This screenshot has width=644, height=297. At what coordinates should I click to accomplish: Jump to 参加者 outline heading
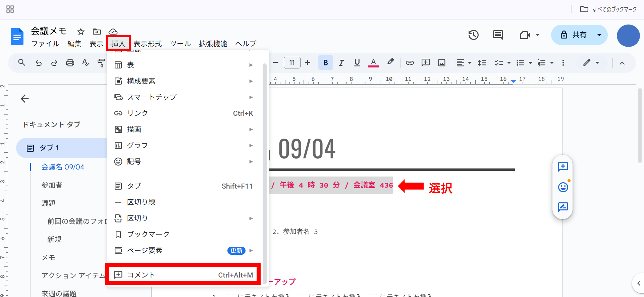coord(52,185)
